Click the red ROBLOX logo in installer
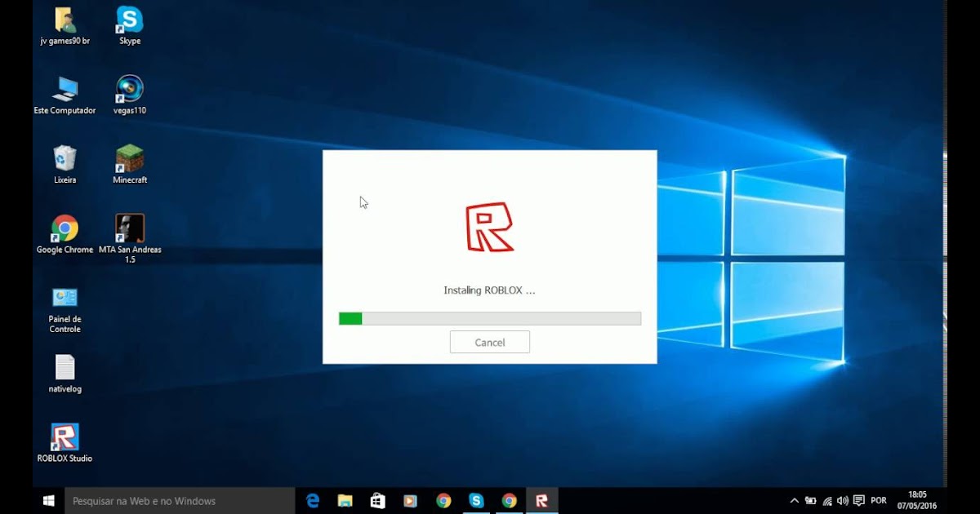 coord(489,227)
